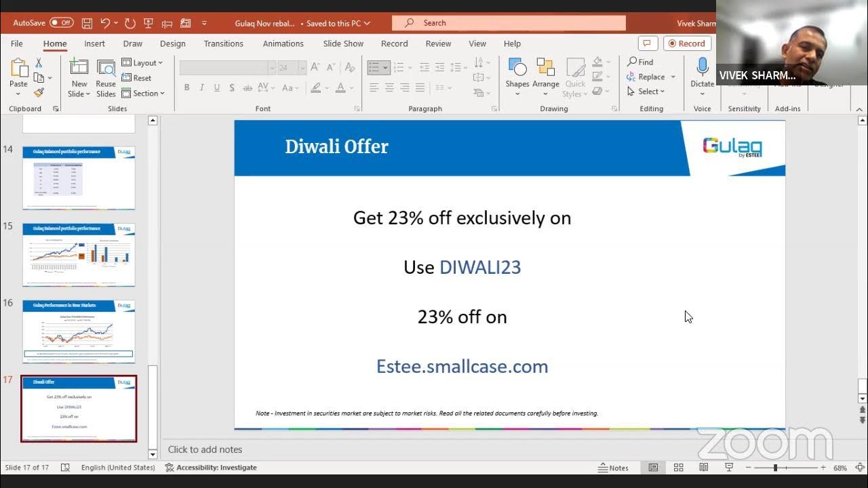Apply strikethrough formatting
The height and width of the screenshot is (488, 868).
246,87
